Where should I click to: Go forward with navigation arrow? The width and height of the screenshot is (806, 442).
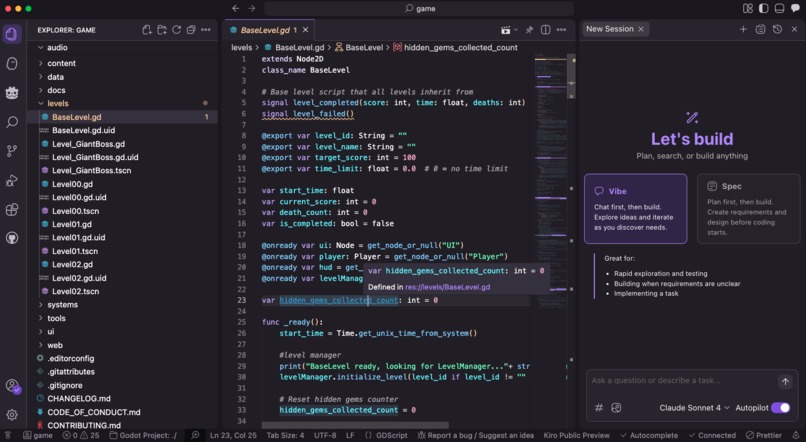(x=252, y=8)
